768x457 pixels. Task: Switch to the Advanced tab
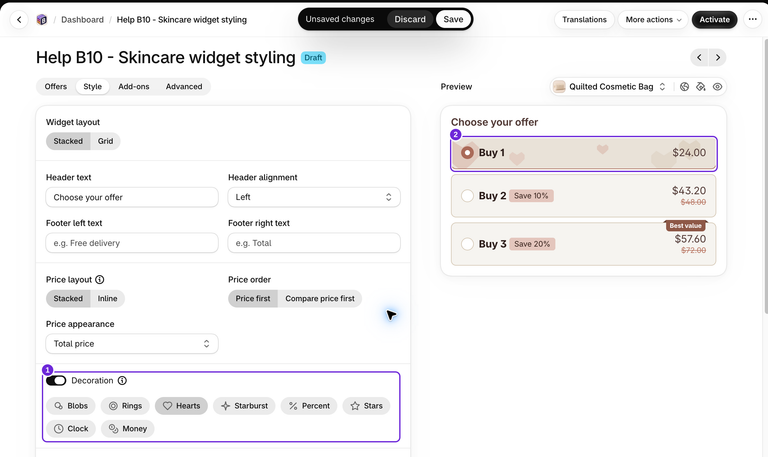click(184, 87)
